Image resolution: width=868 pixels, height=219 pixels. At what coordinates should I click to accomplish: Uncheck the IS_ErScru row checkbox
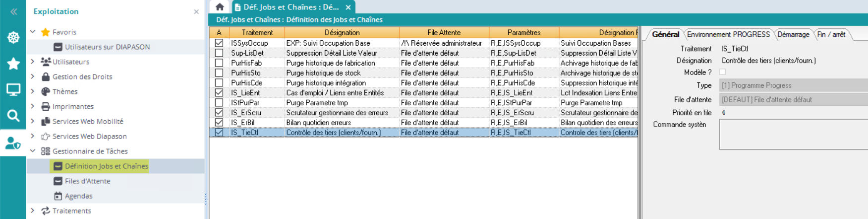219,113
